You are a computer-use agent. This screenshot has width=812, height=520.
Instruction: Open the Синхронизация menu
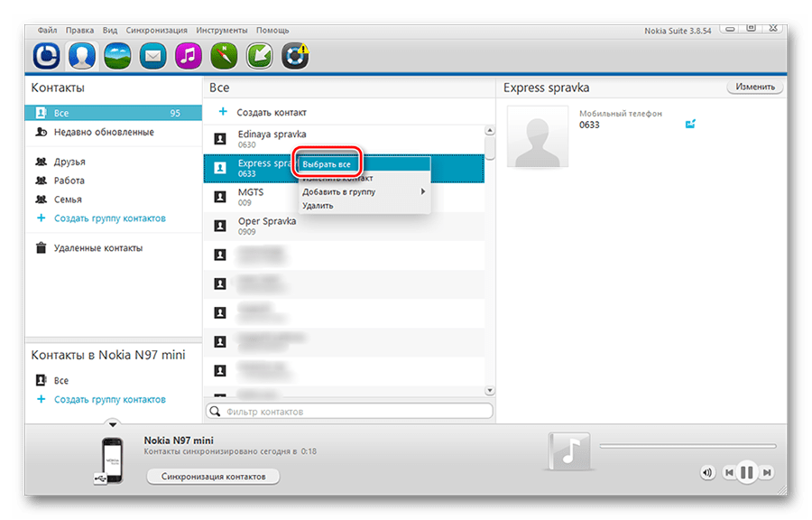(x=156, y=30)
